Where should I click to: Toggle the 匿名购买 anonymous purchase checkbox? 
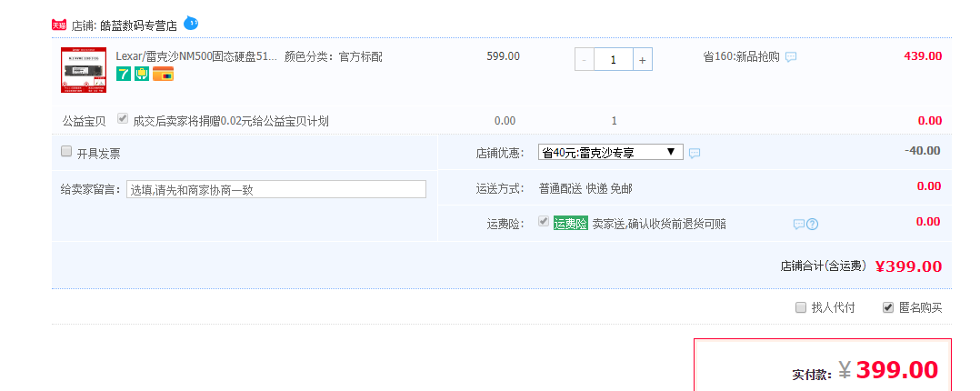(888, 307)
